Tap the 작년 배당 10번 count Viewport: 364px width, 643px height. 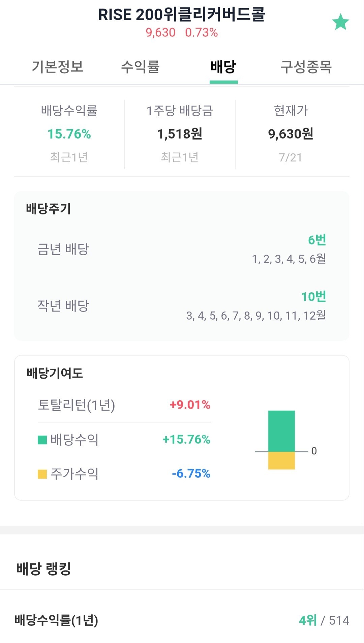[313, 297]
